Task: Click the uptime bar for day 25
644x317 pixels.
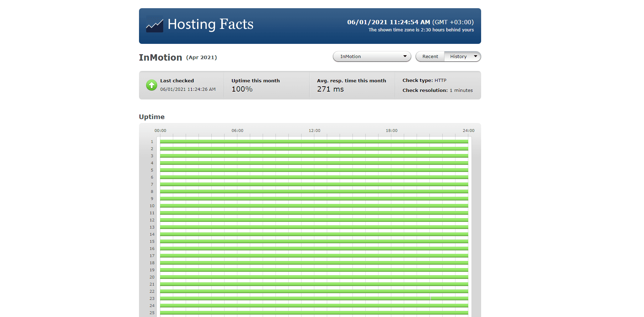Action: point(314,313)
